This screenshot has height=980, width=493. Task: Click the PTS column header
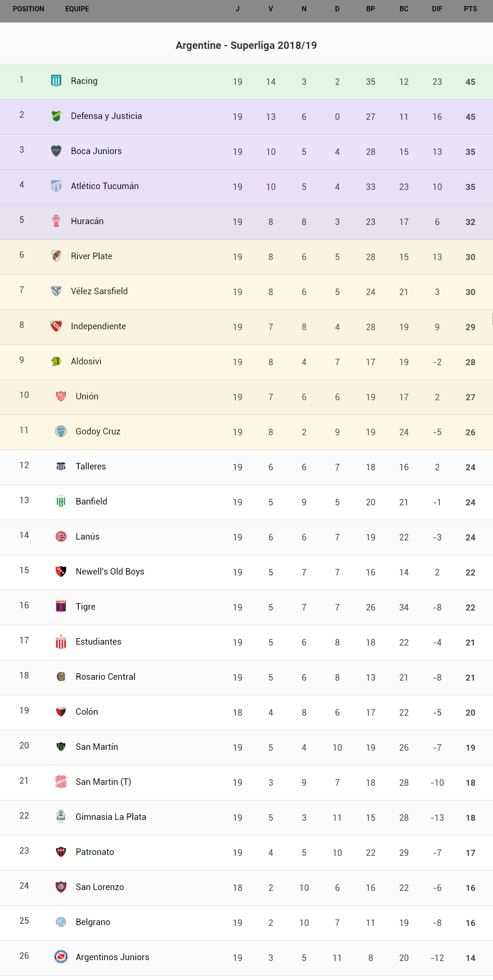[x=471, y=9]
